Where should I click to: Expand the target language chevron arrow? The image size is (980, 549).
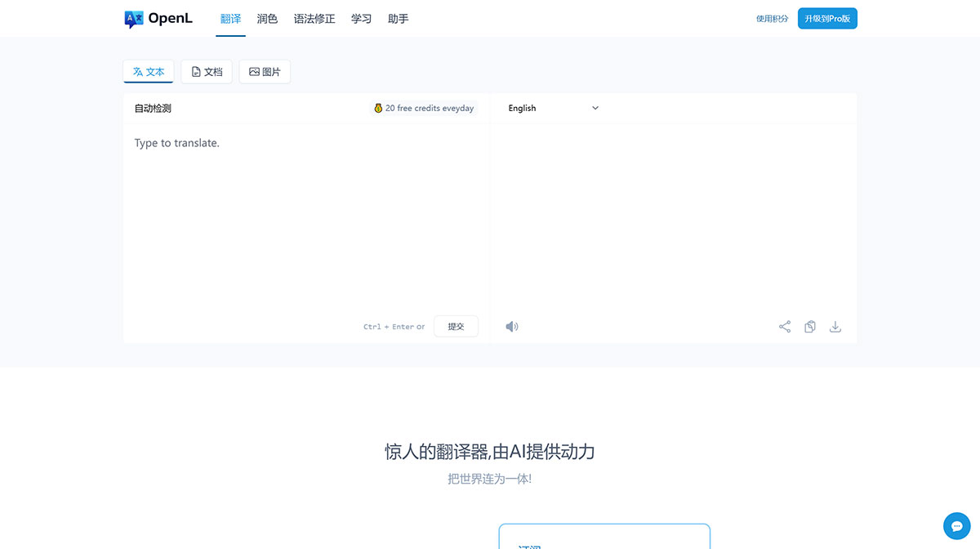[x=595, y=108]
